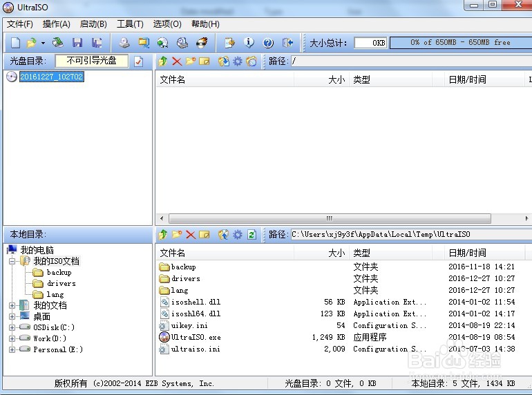The image size is (532, 395).
Task: Open the dropdown arrow beside Open icon
Action: [43, 43]
